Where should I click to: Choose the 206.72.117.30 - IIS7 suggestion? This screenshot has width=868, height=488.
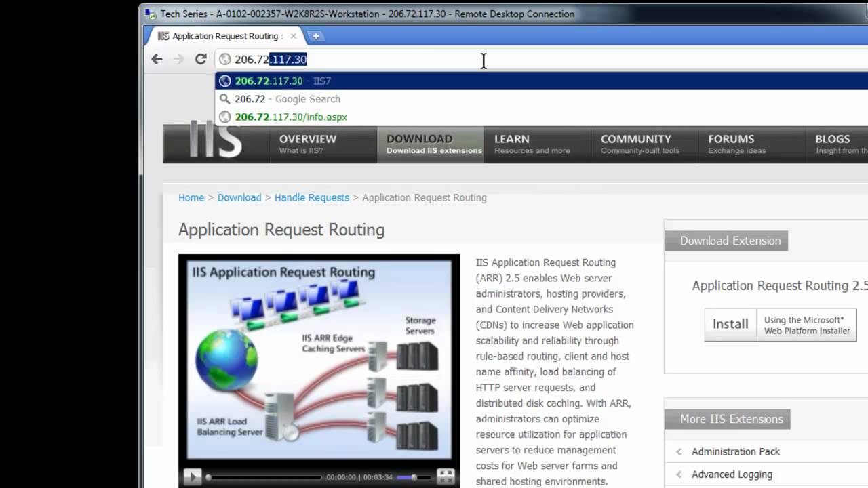pos(541,81)
